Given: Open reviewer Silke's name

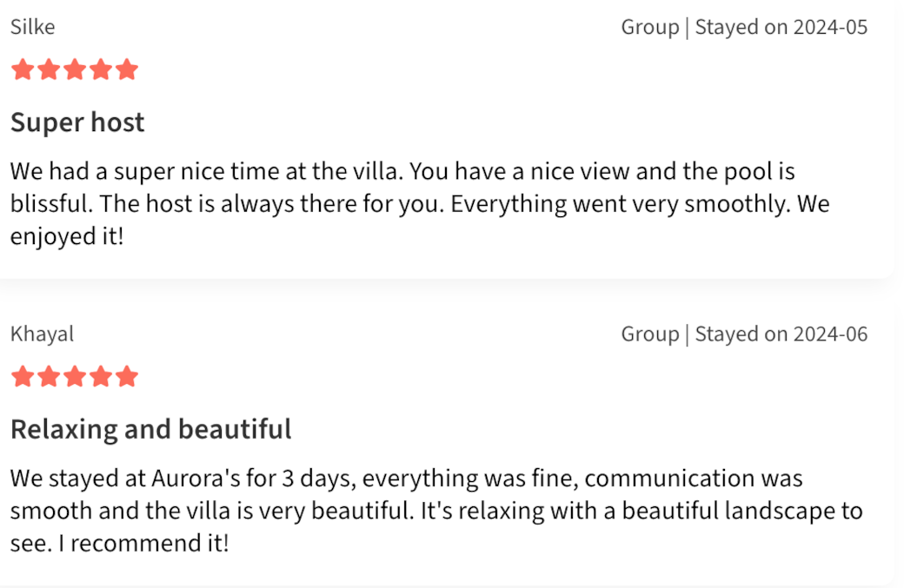Looking at the screenshot, I should point(33,27).
